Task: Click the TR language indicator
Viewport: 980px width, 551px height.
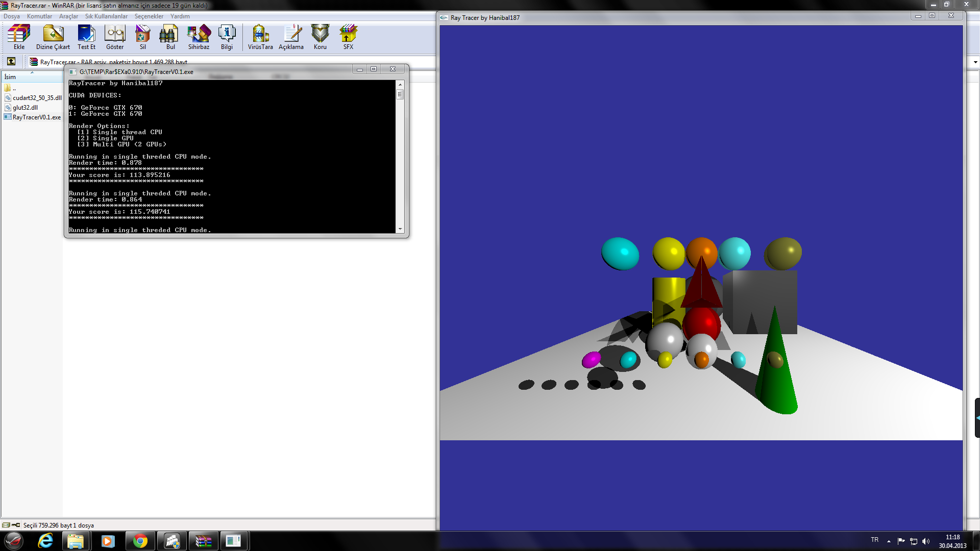Action: pos(875,540)
